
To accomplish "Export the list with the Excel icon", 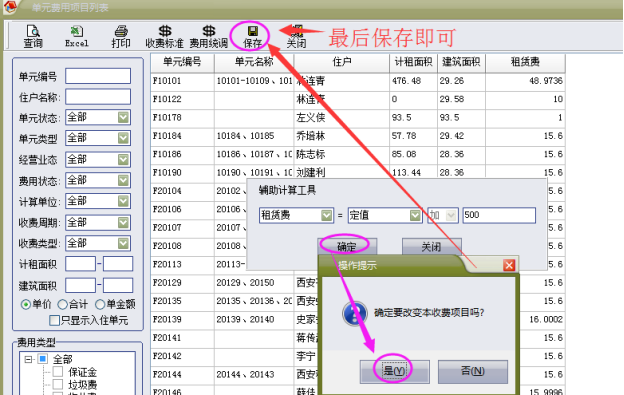I will point(76,36).
